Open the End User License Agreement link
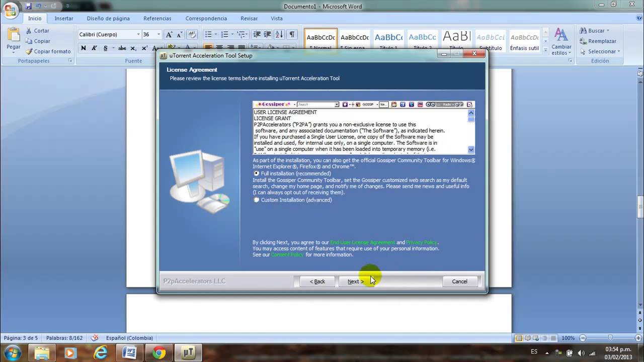The image size is (644, 362). point(363,242)
